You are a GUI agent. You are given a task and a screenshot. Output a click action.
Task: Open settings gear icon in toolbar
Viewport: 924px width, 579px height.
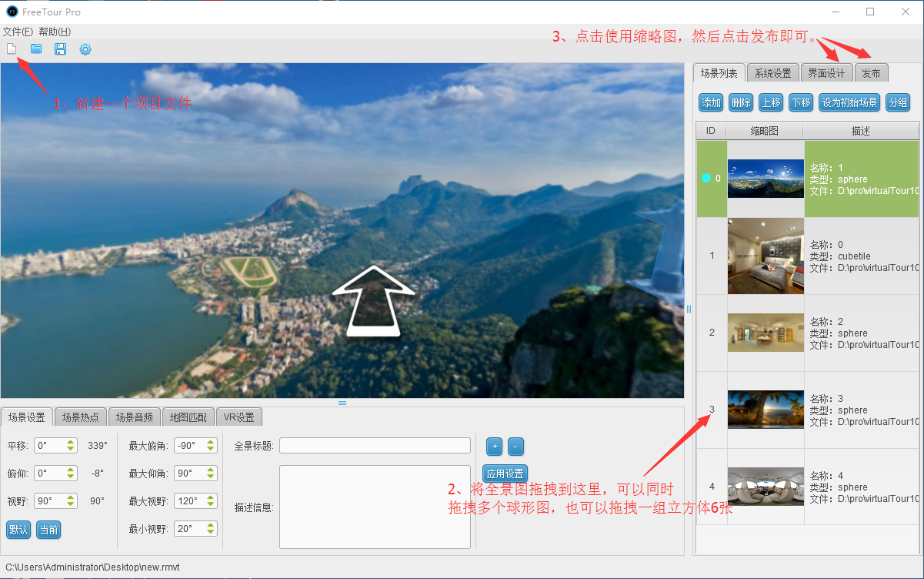click(x=85, y=49)
